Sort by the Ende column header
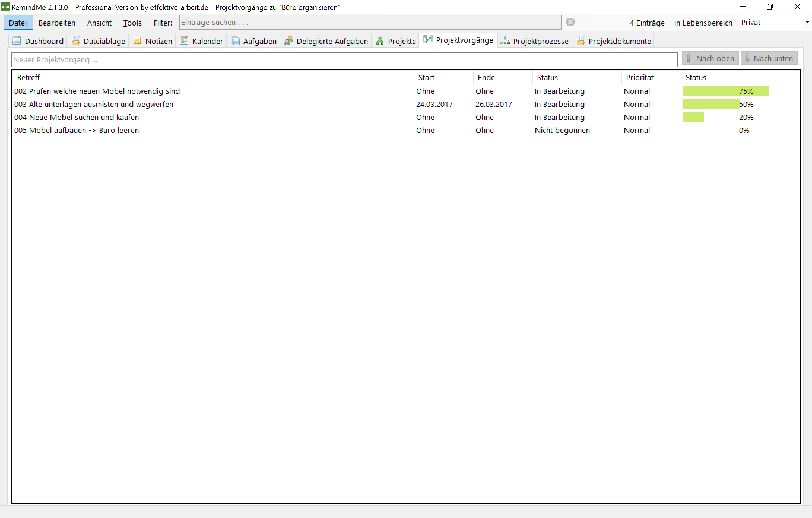812x518 pixels. coord(503,77)
